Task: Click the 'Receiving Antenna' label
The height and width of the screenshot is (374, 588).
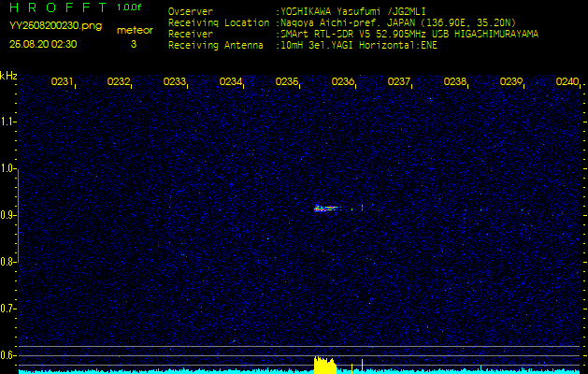Action: click(x=216, y=46)
